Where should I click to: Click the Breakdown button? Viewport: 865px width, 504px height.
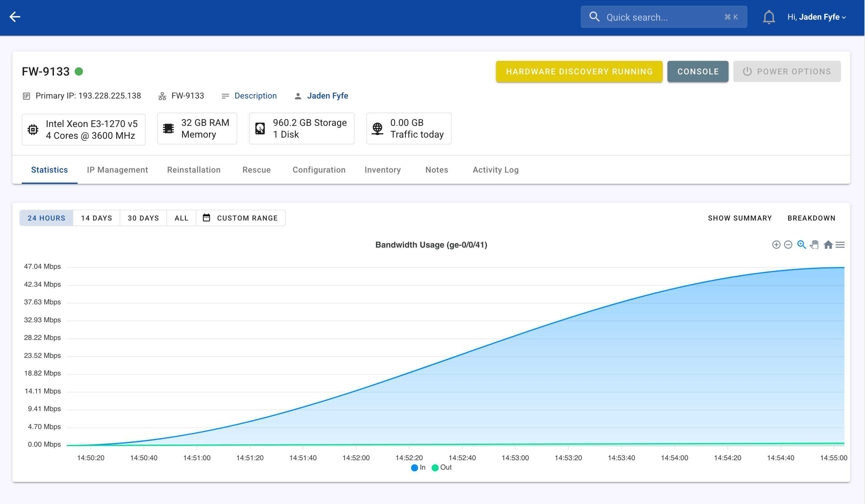(811, 218)
